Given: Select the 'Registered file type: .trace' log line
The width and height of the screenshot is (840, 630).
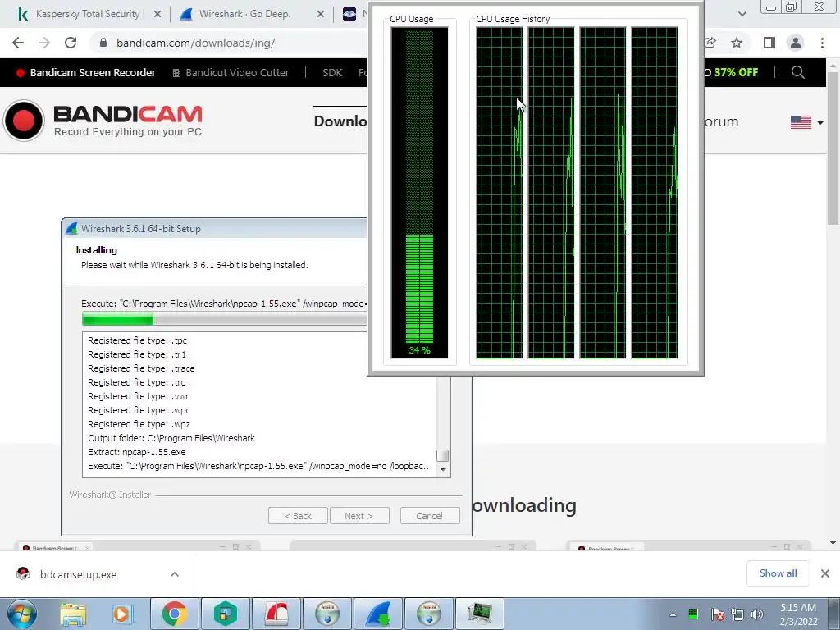Looking at the screenshot, I should 141,368.
